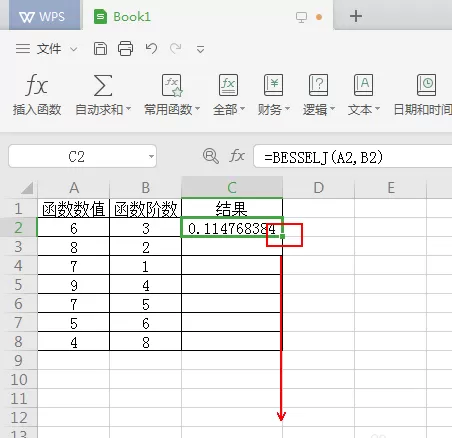Click cell C1 labeled 结果
The image size is (452, 438).
[x=232, y=208]
